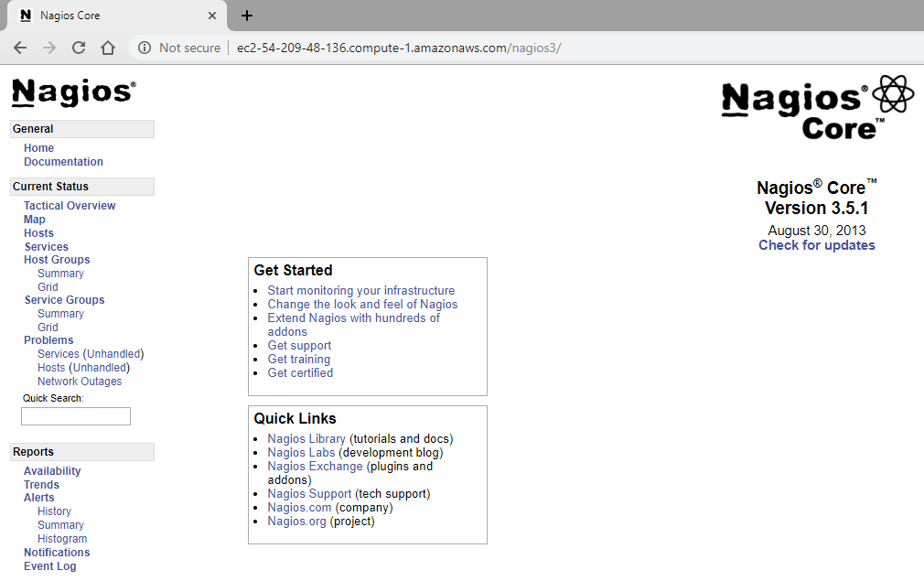The height and width of the screenshot is (581, 924).
Task: Open Host Groups Summary view
Action: click(x=60, y=274)
